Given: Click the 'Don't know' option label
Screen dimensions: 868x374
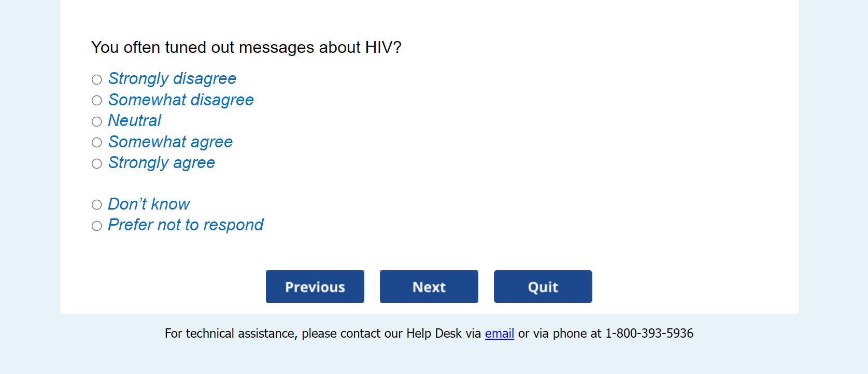Looking at the screenshot, I should coord(149,204).
